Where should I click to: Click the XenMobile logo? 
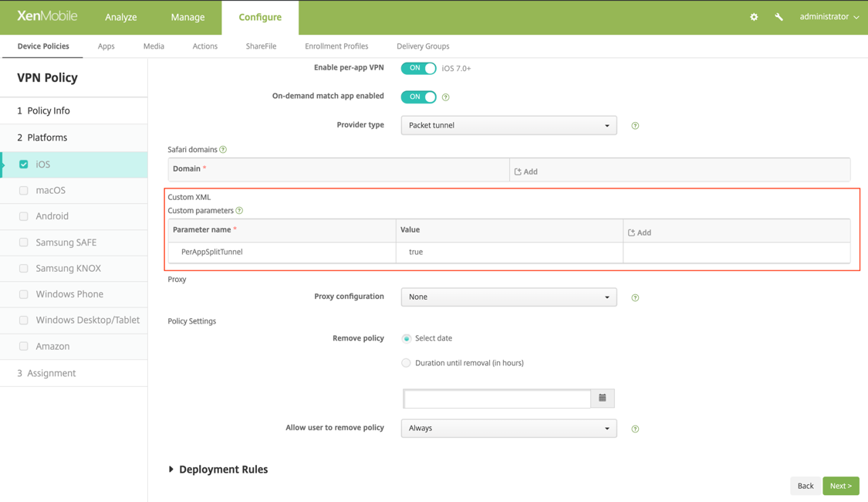click(x=47, y=16)
